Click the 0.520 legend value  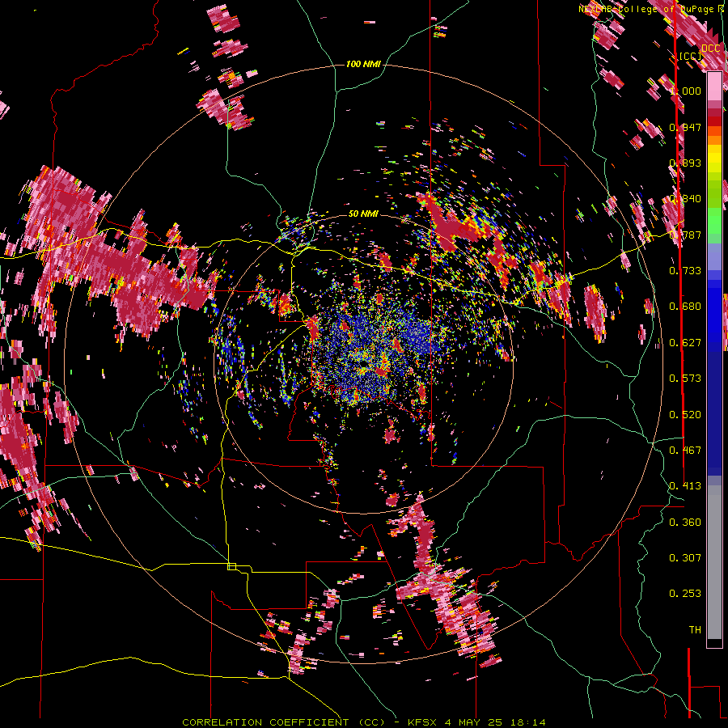685,415
